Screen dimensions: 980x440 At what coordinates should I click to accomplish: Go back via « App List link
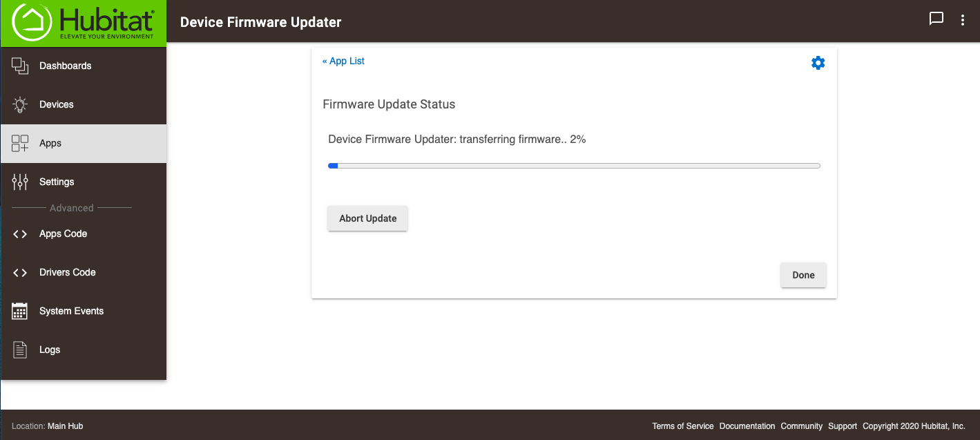tap(343, 61)
